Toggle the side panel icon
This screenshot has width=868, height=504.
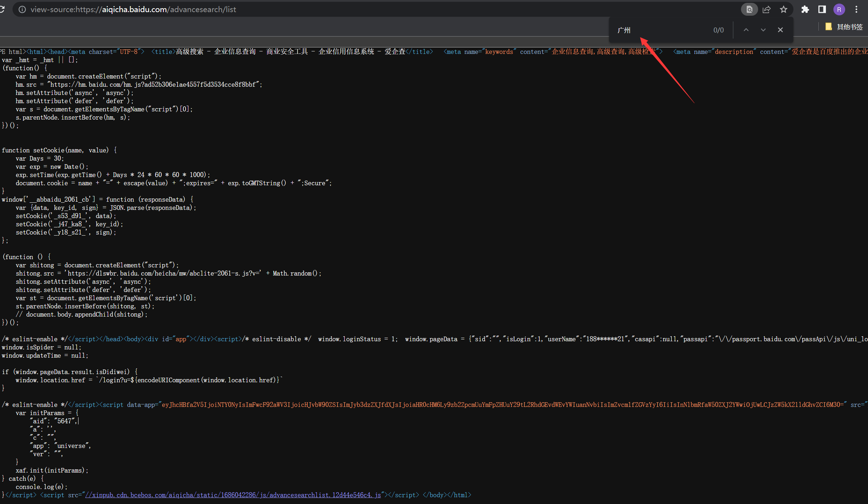[x=822, y=9]
